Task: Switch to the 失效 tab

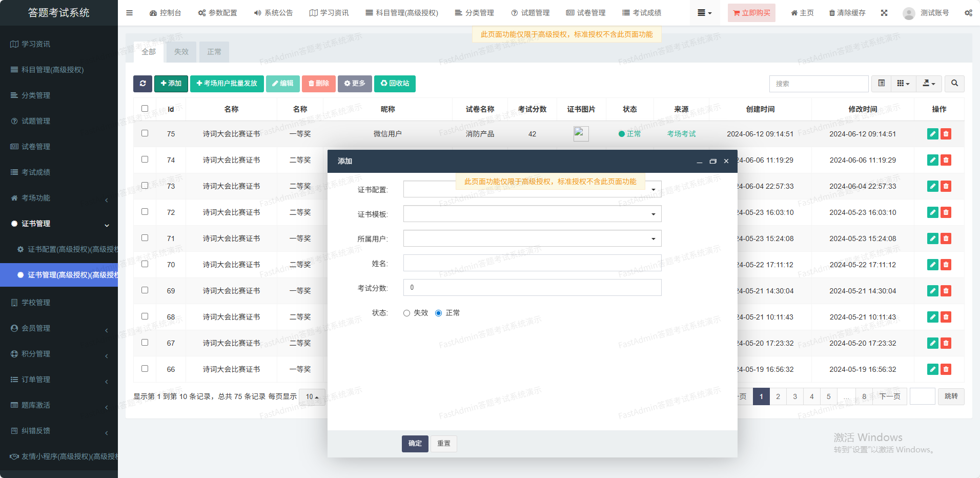Action: pos(181,52)
